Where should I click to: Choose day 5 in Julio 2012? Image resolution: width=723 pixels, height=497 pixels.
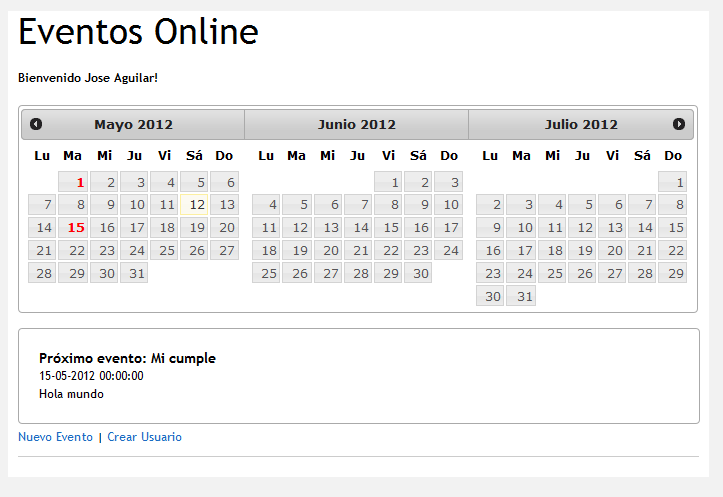click(582, 204)
